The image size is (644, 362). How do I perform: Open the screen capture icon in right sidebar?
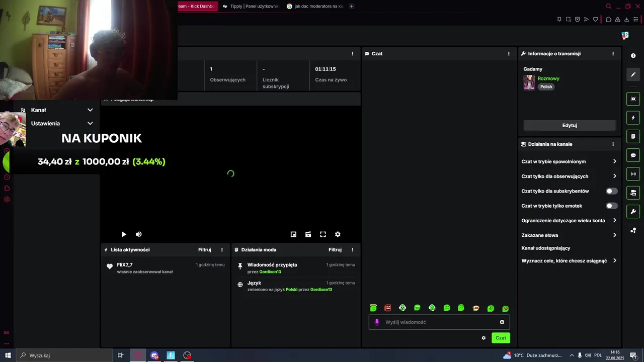point(633,99)
